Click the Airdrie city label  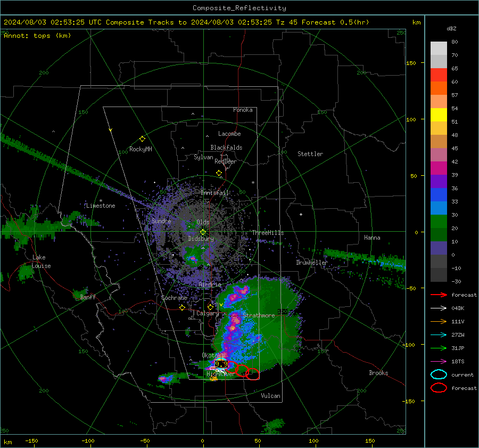(210, 284)
